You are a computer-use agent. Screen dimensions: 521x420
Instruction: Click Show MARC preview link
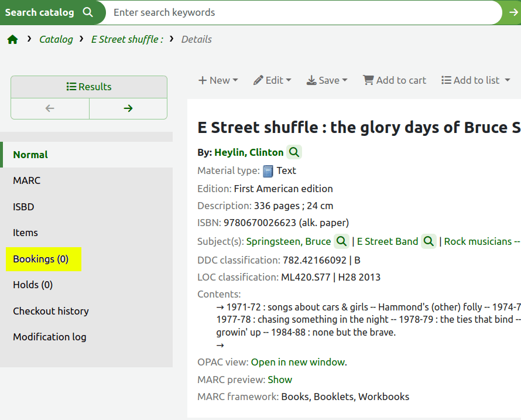(280, 380)
